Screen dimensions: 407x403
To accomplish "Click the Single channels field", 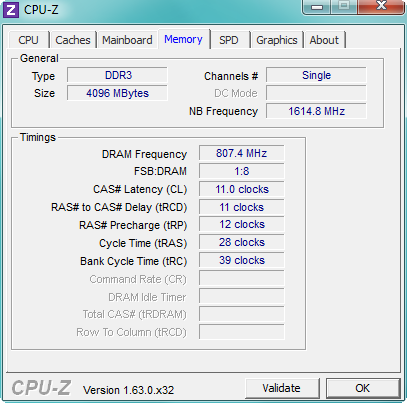I will [x=316, y=75].
